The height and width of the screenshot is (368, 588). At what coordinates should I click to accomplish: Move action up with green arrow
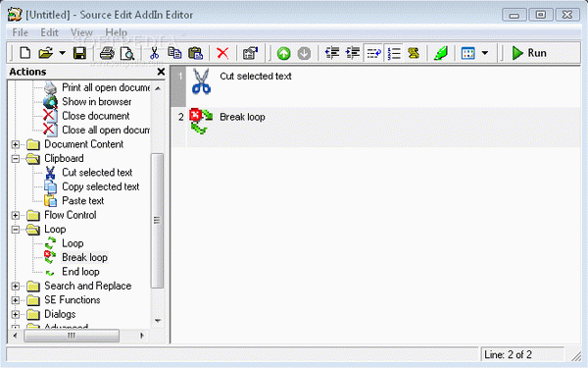(x=284, y=53)
